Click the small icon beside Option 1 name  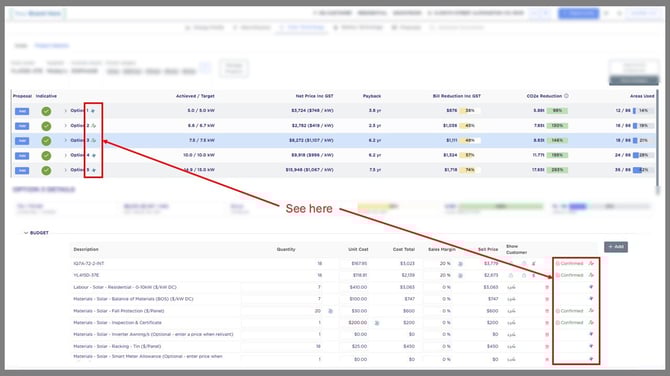(93, 111)
